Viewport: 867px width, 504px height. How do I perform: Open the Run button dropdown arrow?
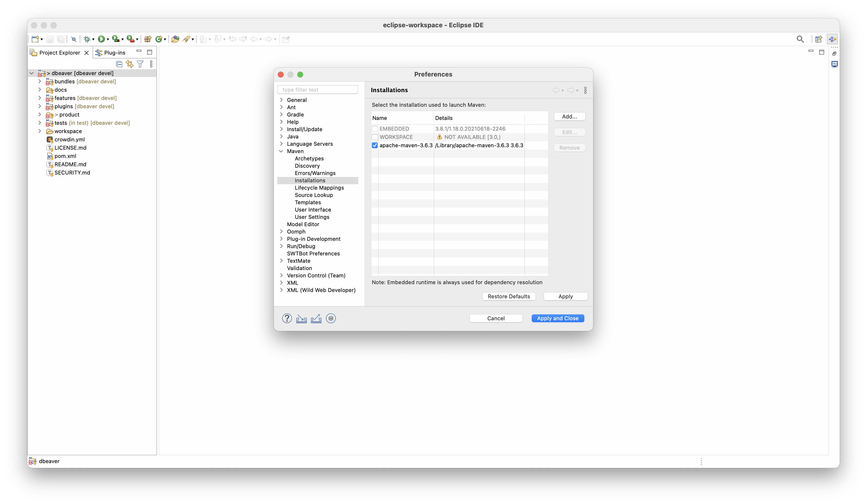pyautogui.click(x=108, y=40)
